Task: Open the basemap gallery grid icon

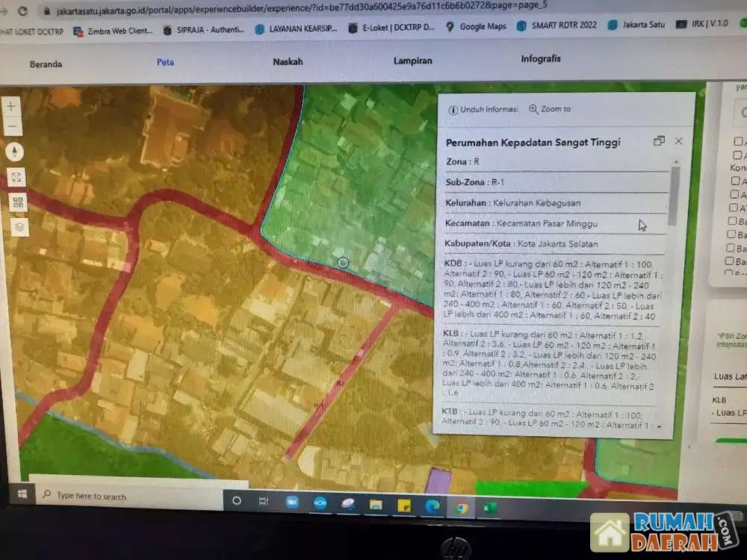Action: pyautogui.click(x=18, y=202)
